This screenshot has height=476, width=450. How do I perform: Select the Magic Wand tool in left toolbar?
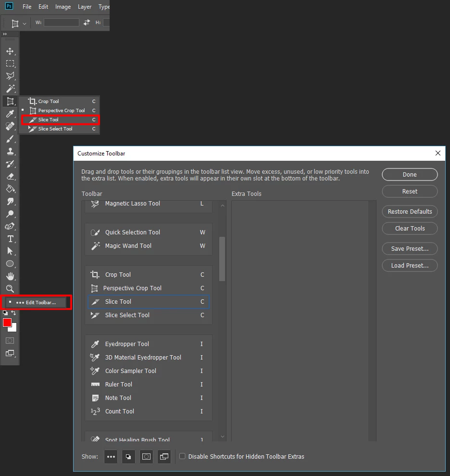pyautogui.click(x=10, y=89)
